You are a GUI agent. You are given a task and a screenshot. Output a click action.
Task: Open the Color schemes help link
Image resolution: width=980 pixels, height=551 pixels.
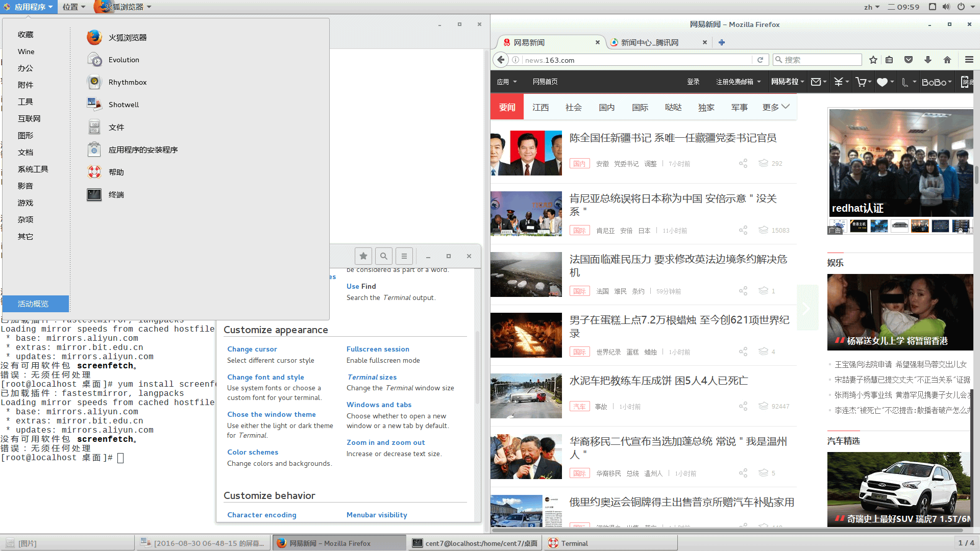point(253,452)
